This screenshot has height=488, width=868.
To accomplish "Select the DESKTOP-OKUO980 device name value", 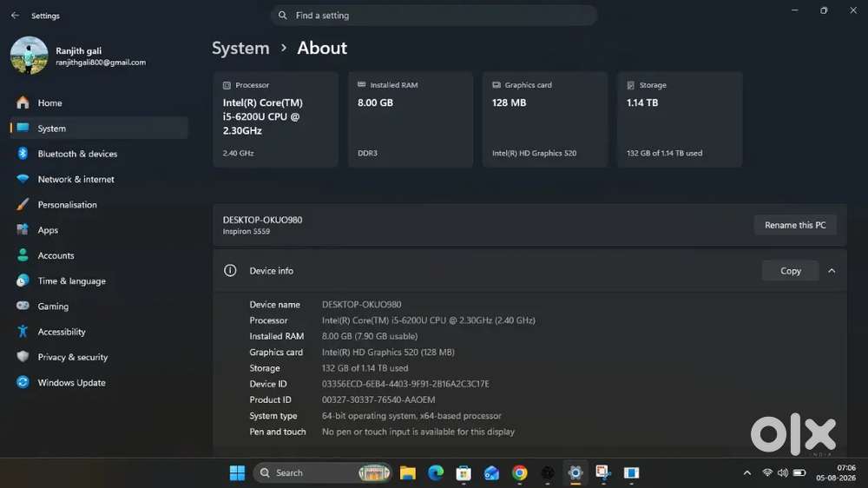I will click(361, 305).
